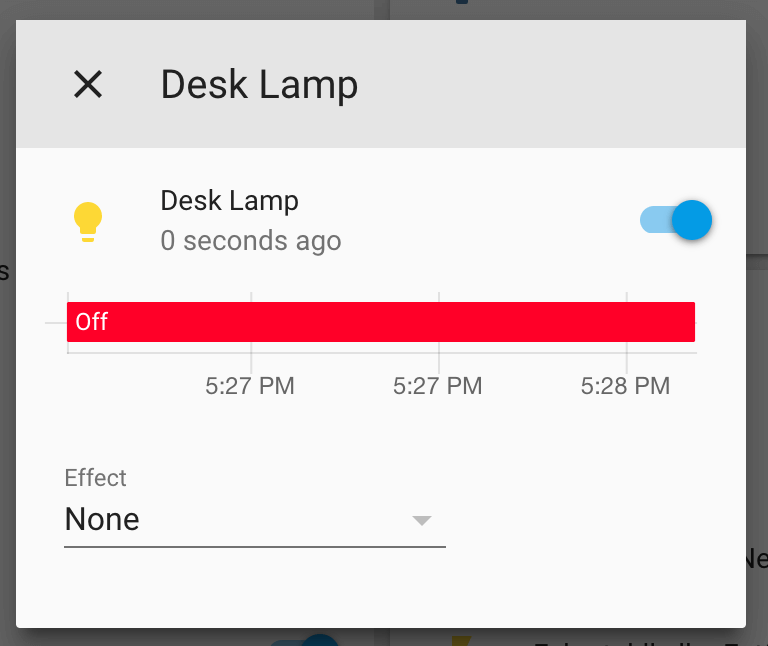Click the partially hidden yellow icon below dialog
The height and width of the screenshot is (646, 768).
[x=461, y=640]
